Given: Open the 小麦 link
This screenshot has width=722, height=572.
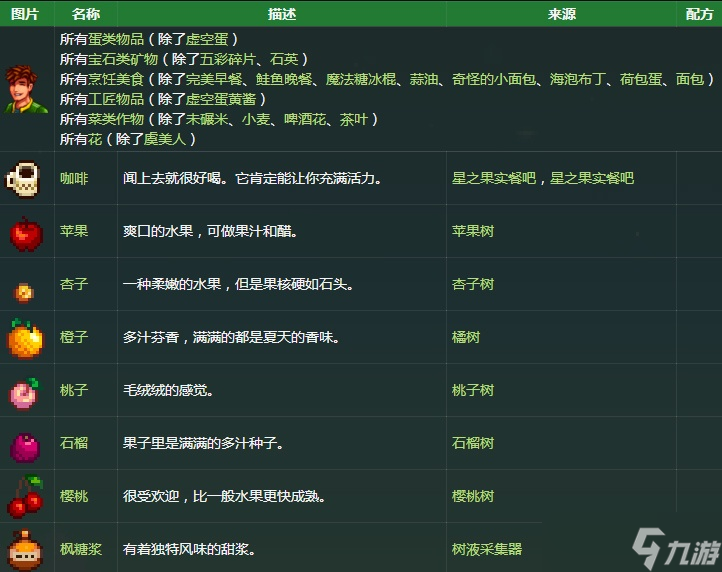Looking at the screenshot, I should pyautogui.click(x=256, y=119).
